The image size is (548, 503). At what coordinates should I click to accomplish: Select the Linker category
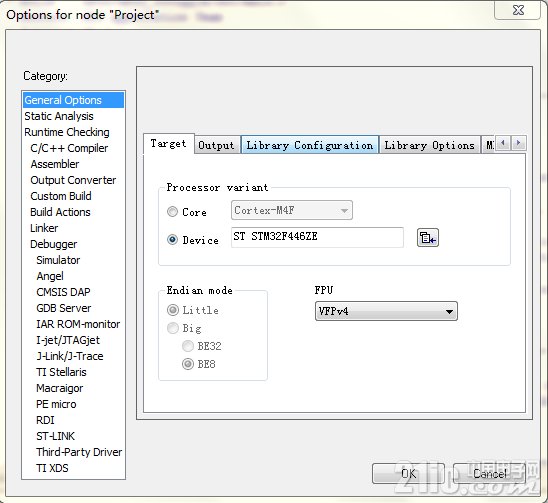pos(44,228)
